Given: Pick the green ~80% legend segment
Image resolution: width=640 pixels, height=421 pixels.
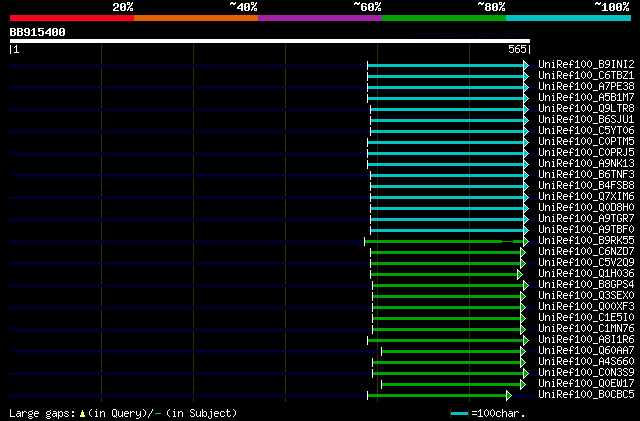Looking at the screenshot, I should (444, 18).
